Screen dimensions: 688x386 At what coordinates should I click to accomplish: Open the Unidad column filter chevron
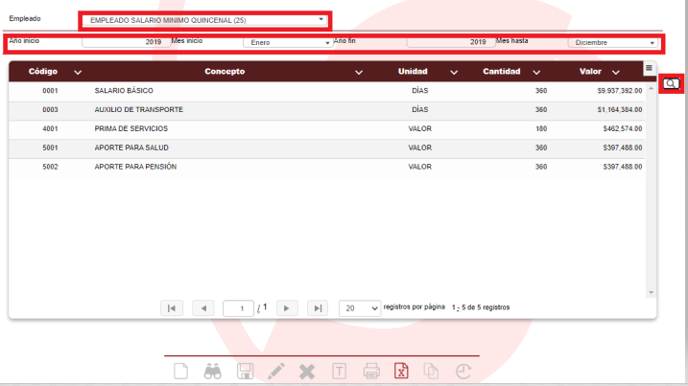(454, 72)
